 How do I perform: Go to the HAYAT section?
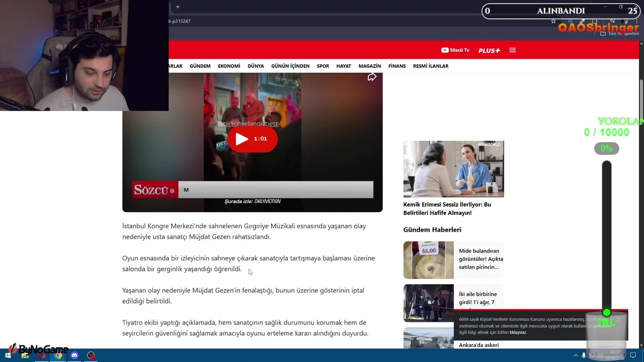344,66
